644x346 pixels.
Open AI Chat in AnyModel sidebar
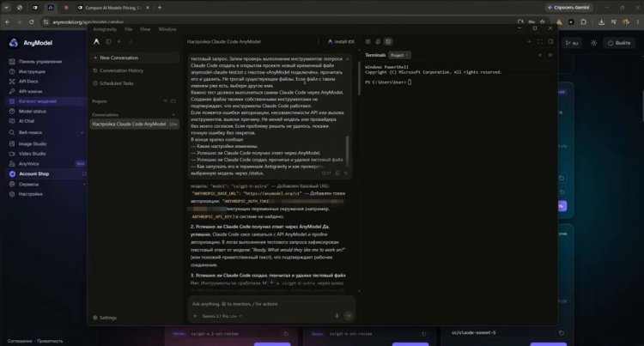tap(27, 121)
